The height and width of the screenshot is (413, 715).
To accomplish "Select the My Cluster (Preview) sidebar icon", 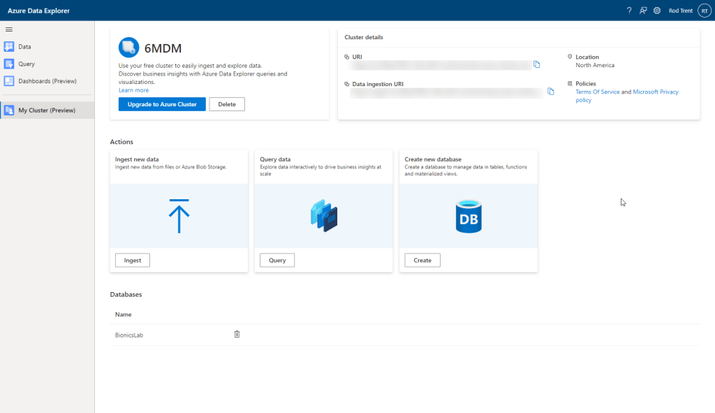I will coord(9,110).
